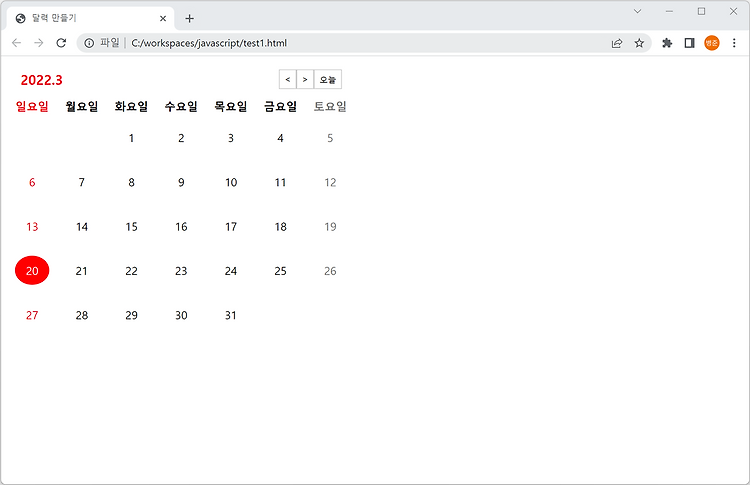The width and height of the screenshot is (750, 485).
Task: Click the 월요일 column header
Action: (x=82, y=106)
